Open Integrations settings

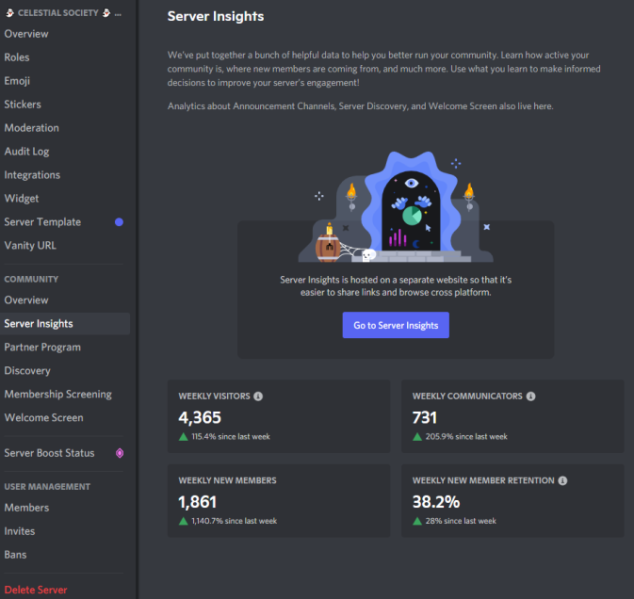coord(32,175)
